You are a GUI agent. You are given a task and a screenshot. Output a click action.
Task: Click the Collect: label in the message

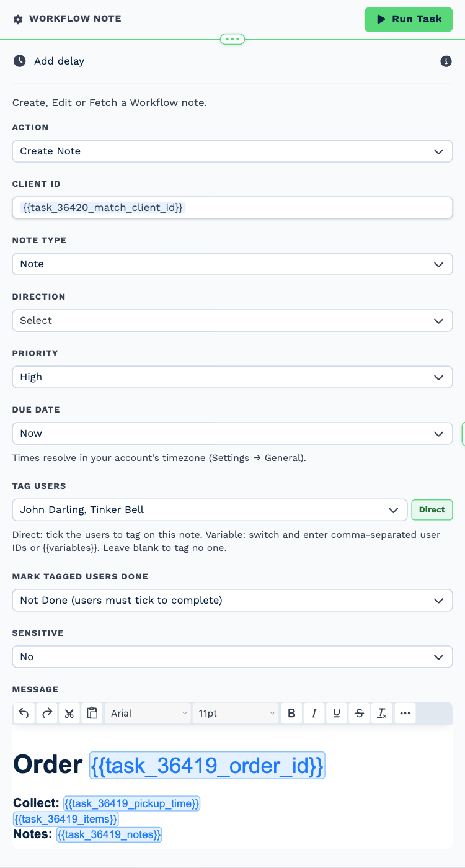click(x=37, y=803)
